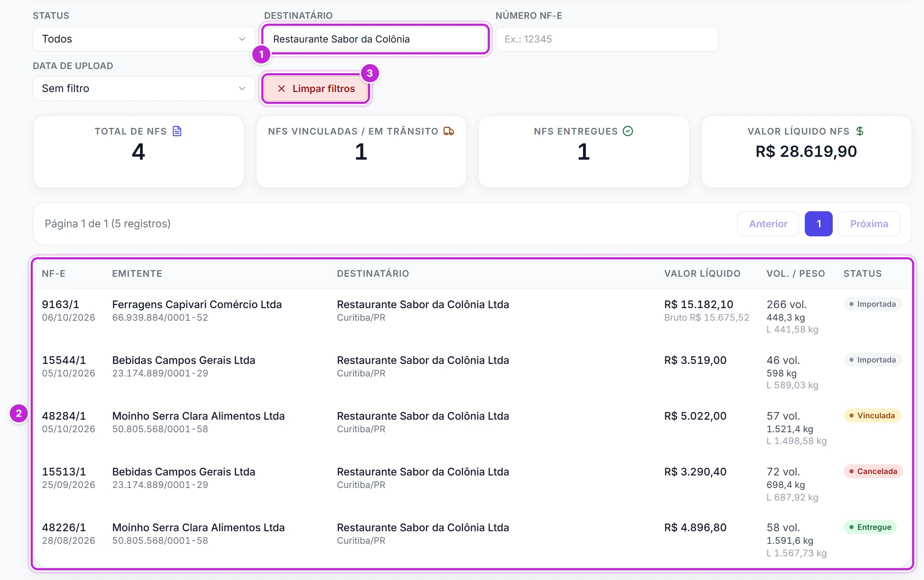Click value R$ 15.182,10
The height and width of the screenshot is (580, 924).
pyautogui.click(x=698, y=304)
